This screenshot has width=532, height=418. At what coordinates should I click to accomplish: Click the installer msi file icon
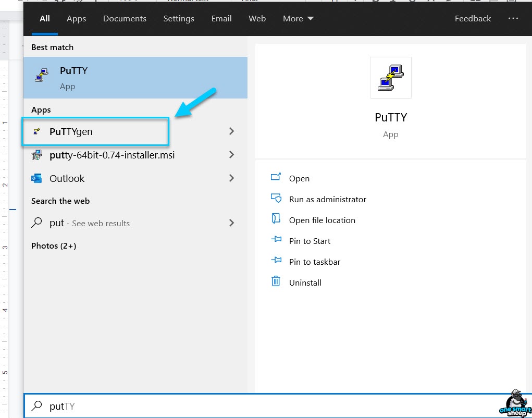point(36,155)
